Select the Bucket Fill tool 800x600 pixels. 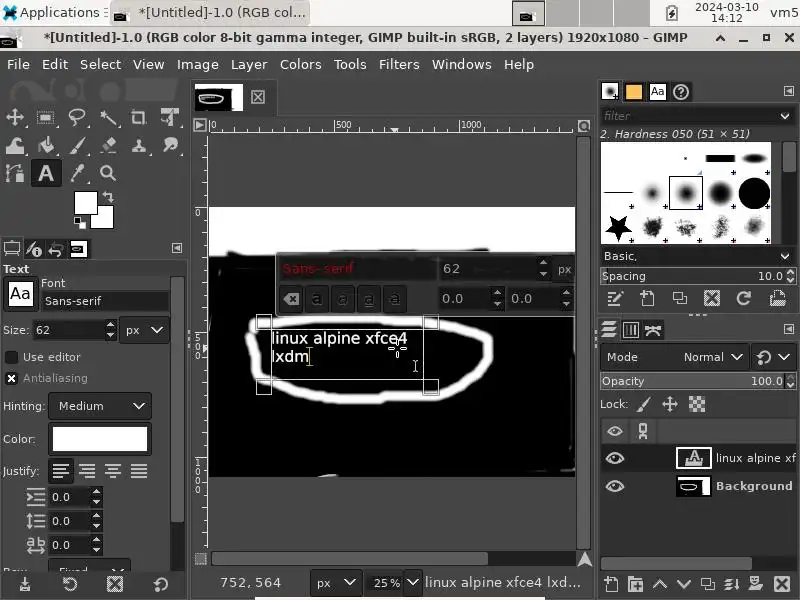pyautogui.click(x=46, y=146)
